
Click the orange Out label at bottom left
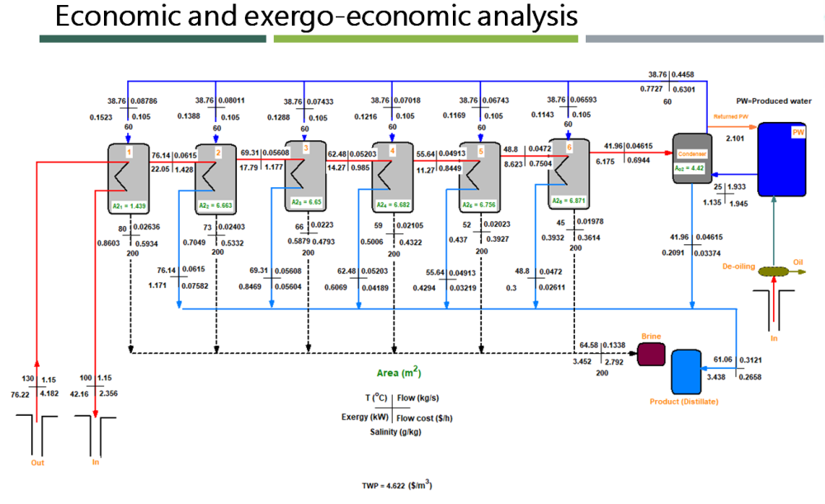39,462
